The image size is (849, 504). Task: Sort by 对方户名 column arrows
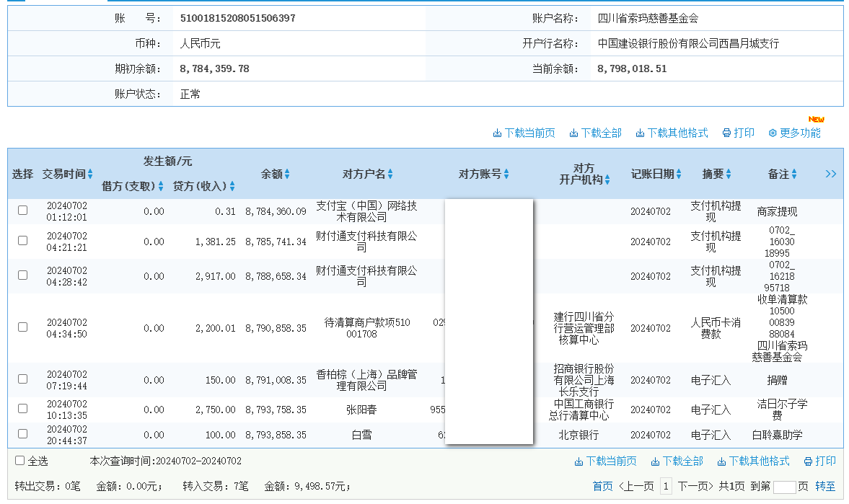390,174
